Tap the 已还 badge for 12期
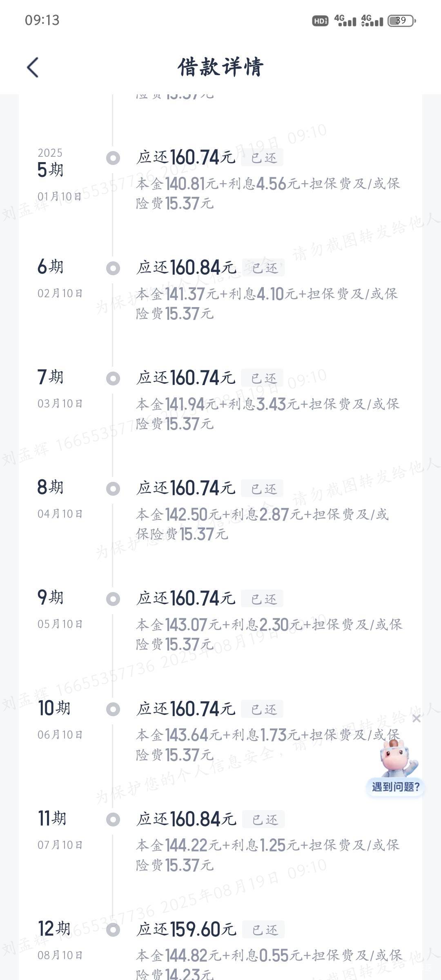 (264, 929)
